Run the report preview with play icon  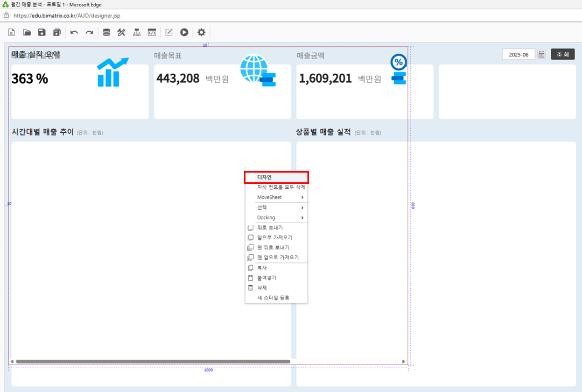(x=184, y=32)
